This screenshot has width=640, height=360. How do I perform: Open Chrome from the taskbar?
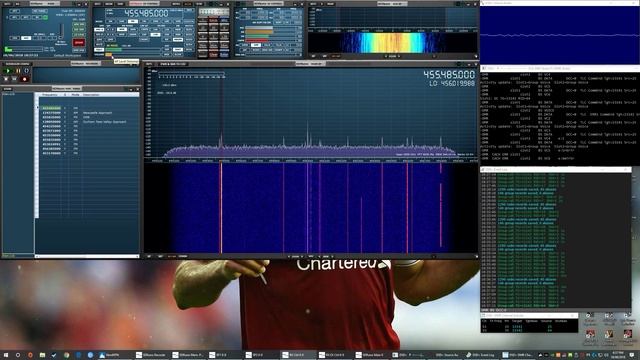pos(66,355)
